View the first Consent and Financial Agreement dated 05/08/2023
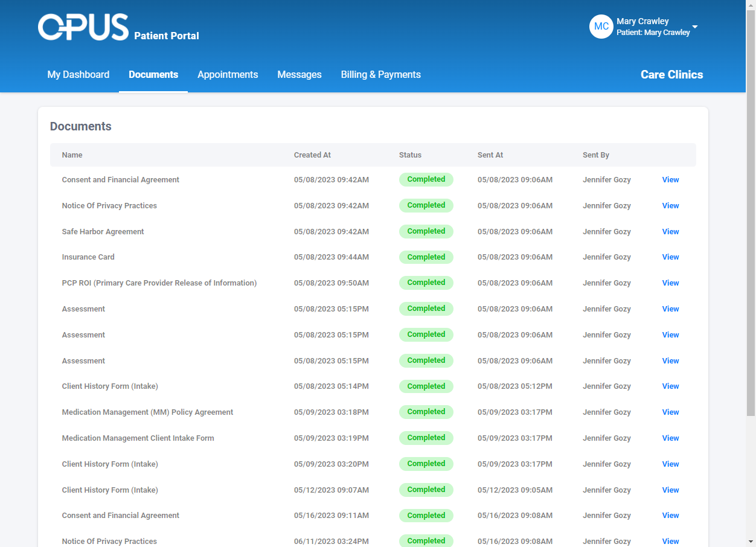Image resolution: width=756 pixels, height=547 pixels. click(670, 180)
